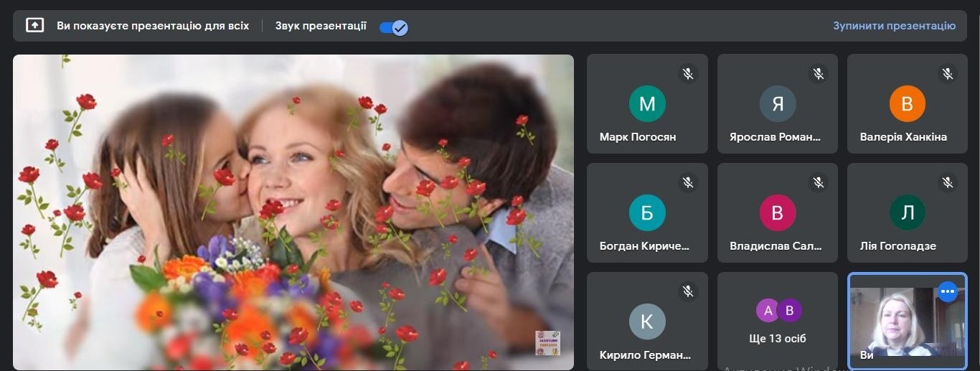Click muted mic icon on Лія Гоголадзе tile
980x371 pixels.
click(x=948, y=182)
